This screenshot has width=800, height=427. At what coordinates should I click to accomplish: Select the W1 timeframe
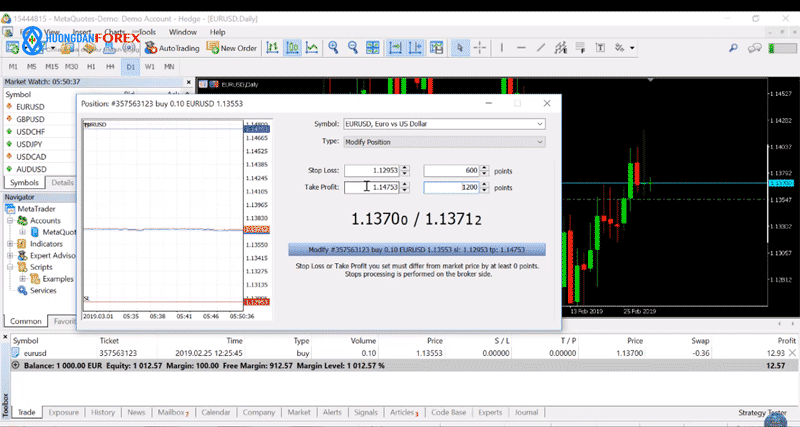pos(149,66)
